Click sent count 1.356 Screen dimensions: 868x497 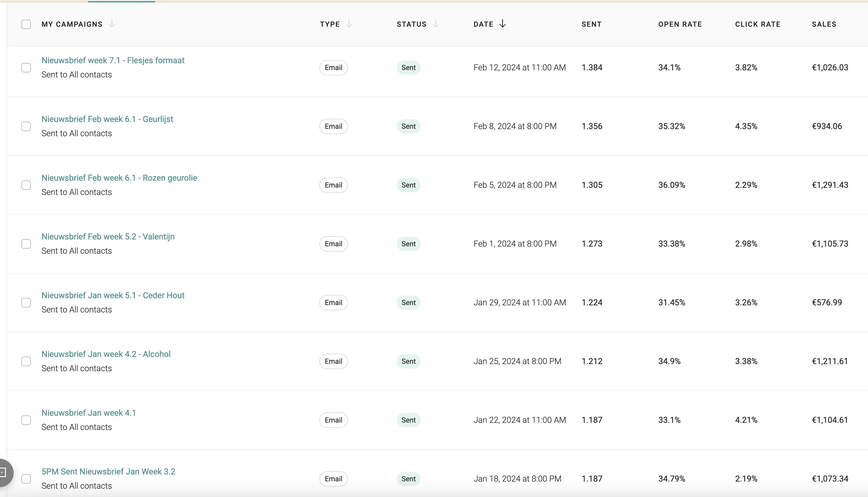tap(592, 126)
